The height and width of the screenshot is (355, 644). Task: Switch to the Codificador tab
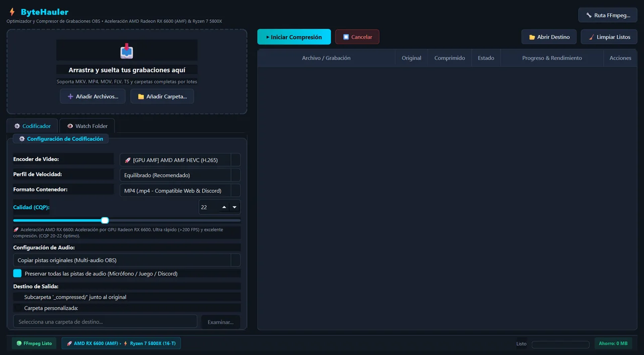[x=32, y=126]
